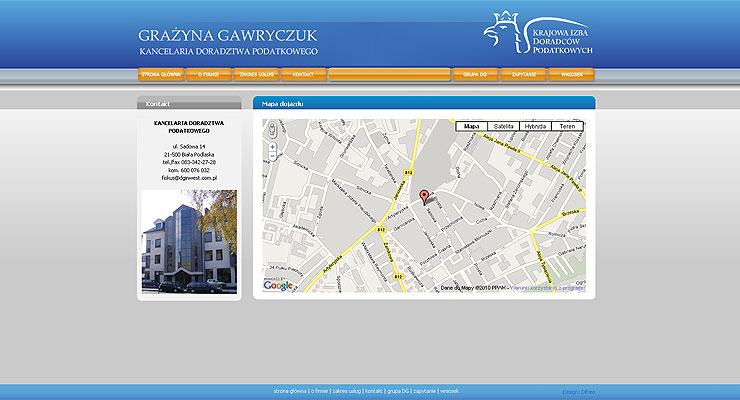Click the footer 'zakres usług' link
The image size is (740, 400).
[346, 391]
